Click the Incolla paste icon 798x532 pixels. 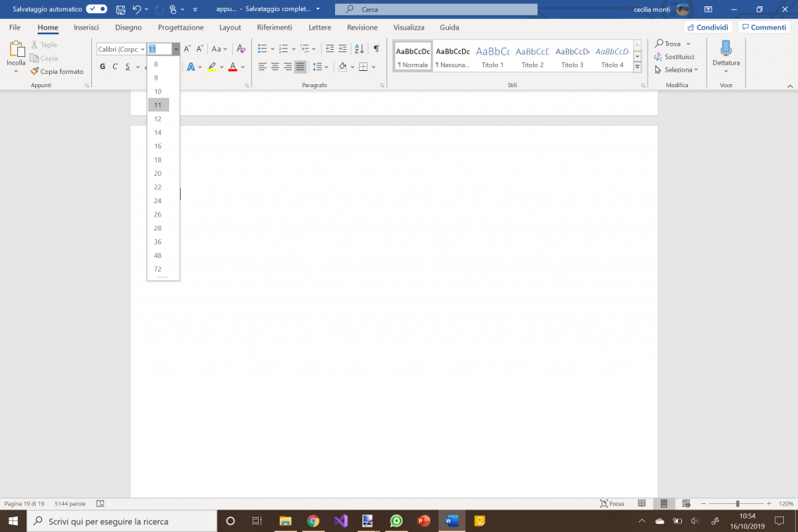[x=16, y=49]
